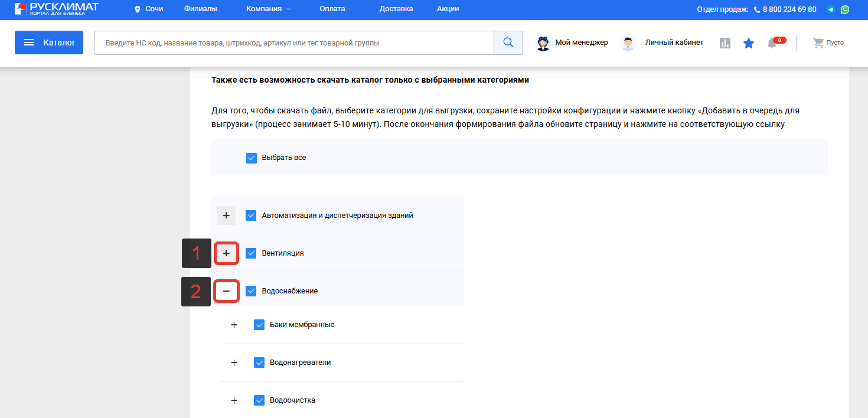Image resolution: width=868 pixels, height=418 pixels.
Task: Uncheck the Водоснабжение checkbox
Action: [251, 291]
